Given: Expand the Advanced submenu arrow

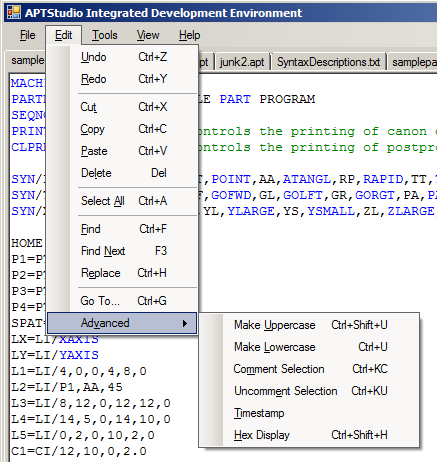Looking at the screenshot, I should point(185,323).
